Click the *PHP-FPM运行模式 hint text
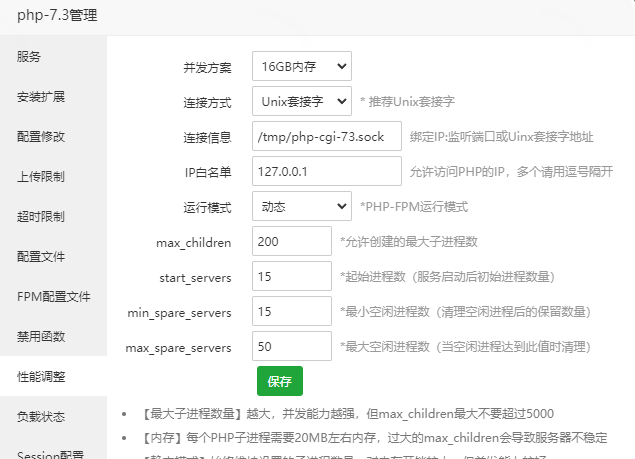This screenshot has width=635, height=459. (414, 207)
